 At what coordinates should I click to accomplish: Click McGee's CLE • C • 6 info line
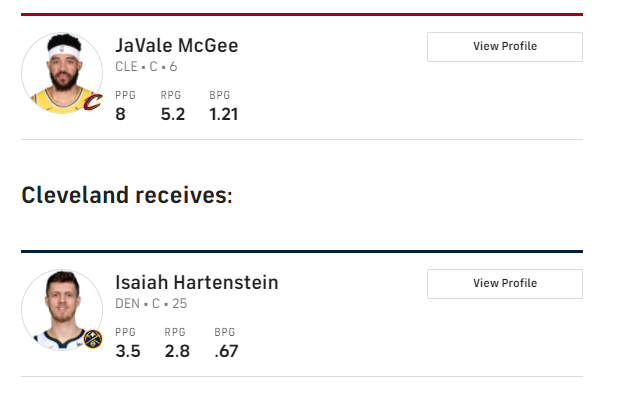[x=146, y=66]
